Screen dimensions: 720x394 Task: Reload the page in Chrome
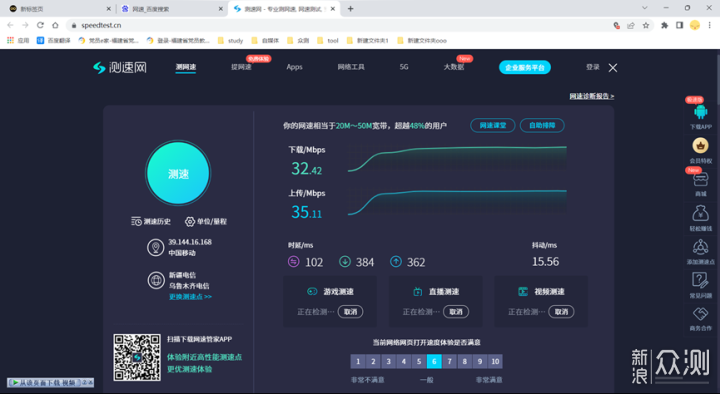point(40,25)
